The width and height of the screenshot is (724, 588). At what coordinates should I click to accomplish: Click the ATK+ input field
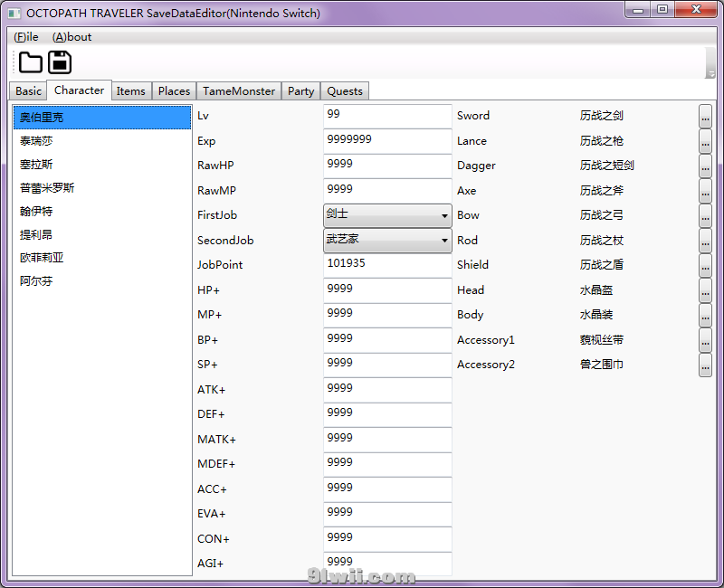(x=387, y=390)
